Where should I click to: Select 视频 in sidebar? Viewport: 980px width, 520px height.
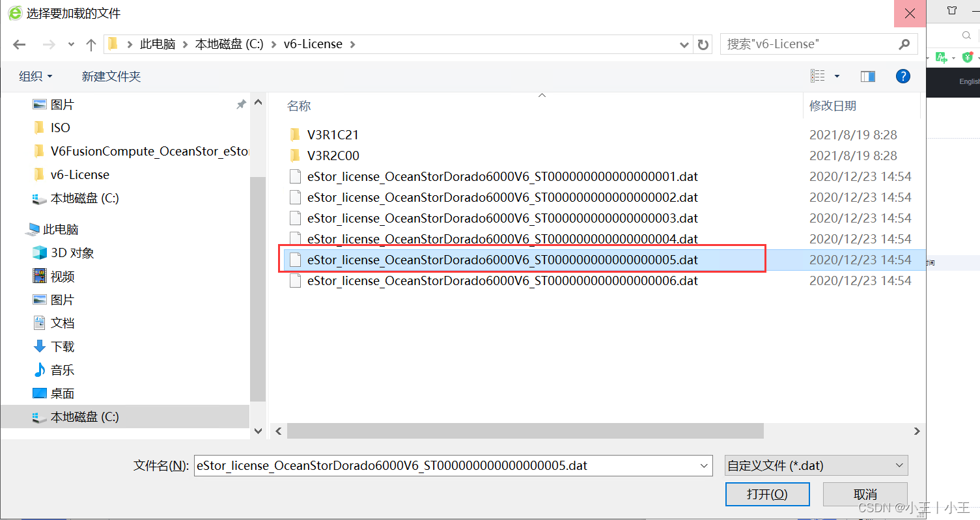click(x=63, y=276)
